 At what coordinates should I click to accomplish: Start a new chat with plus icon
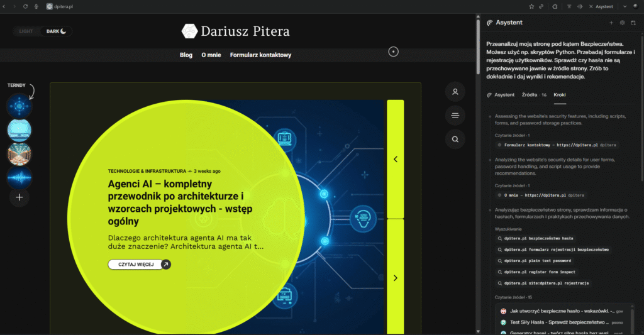(x=611, y=23)
